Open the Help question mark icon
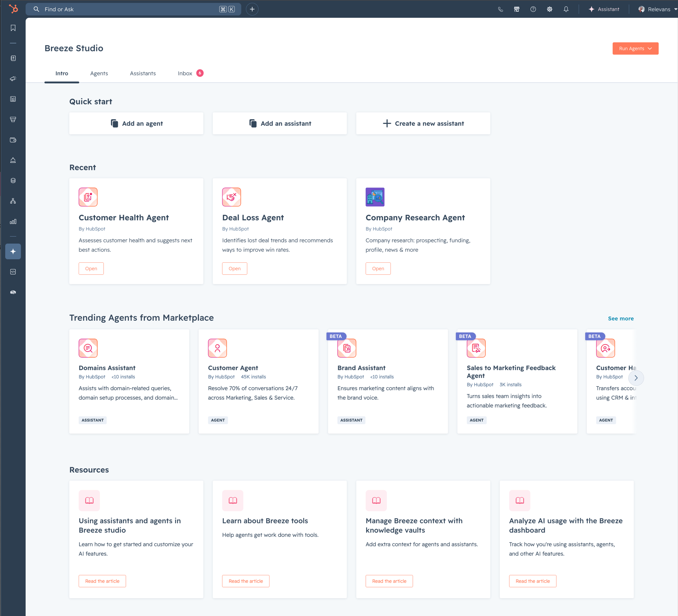 coord(533,9)
